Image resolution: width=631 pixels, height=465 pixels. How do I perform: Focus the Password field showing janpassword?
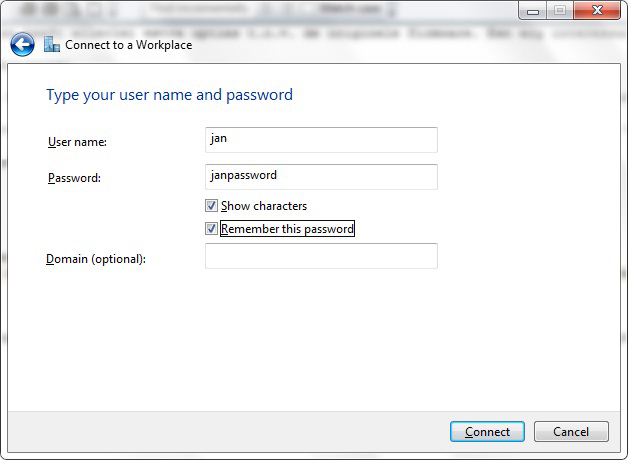coord(321,177)
